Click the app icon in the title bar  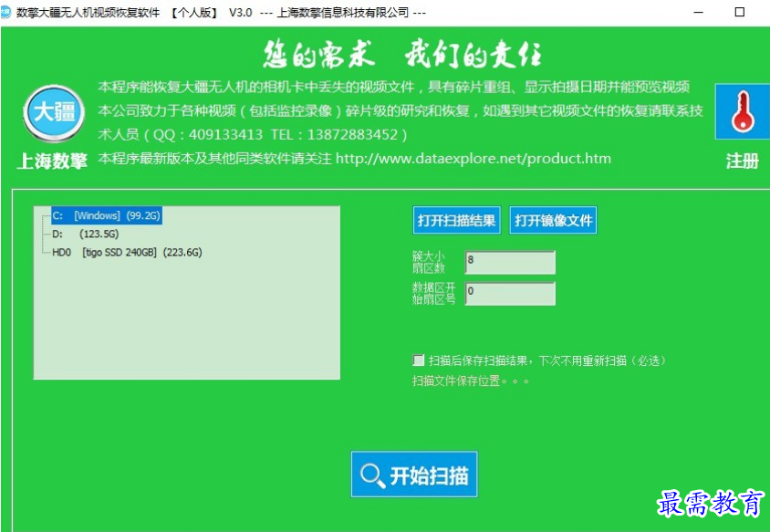click(x=5, y=12)
